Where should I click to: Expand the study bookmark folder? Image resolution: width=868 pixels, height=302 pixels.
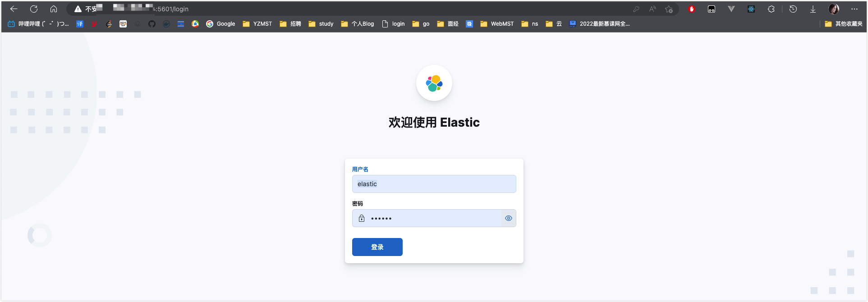coord(321,24)
